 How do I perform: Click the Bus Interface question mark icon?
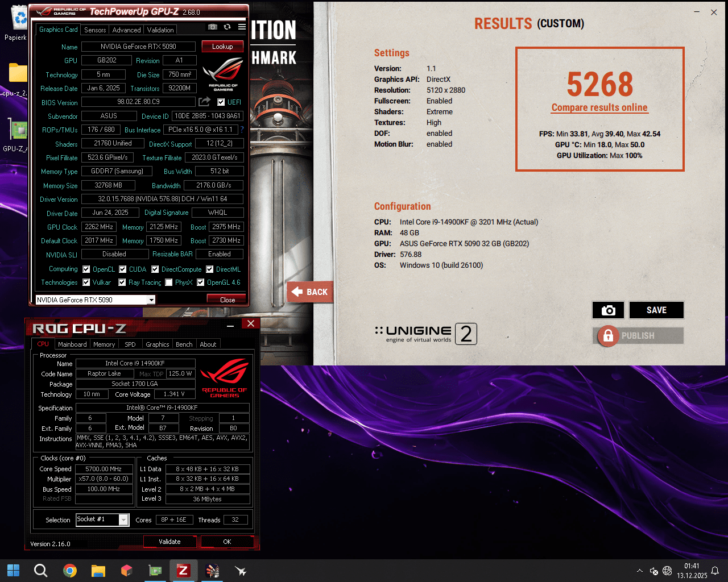(242, 130)
